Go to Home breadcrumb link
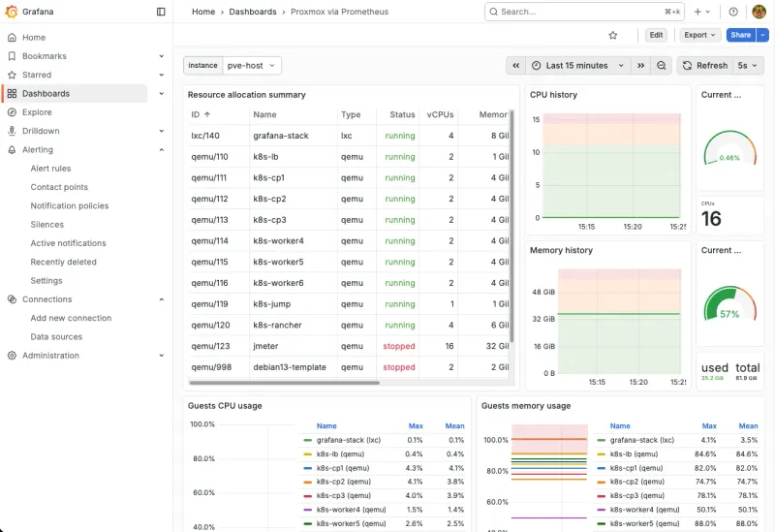The height and width of the screenshot is (532, 775). 203,12
